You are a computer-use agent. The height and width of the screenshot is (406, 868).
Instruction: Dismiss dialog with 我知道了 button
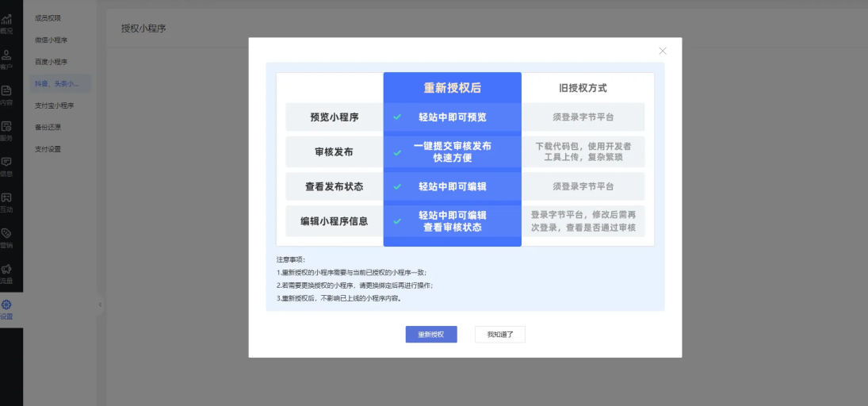(x=500, y=335)
